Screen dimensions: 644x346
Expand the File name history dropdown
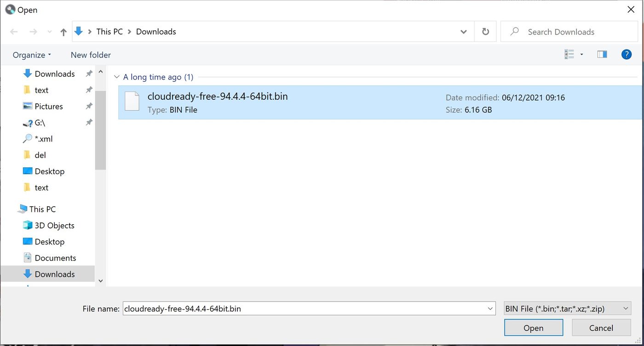click(x=490, y=309)
